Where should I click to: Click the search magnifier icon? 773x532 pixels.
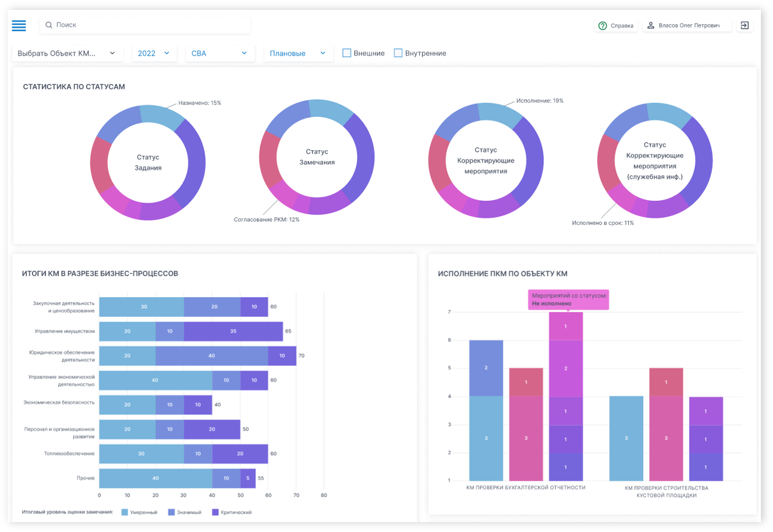[x=49, y=25]
